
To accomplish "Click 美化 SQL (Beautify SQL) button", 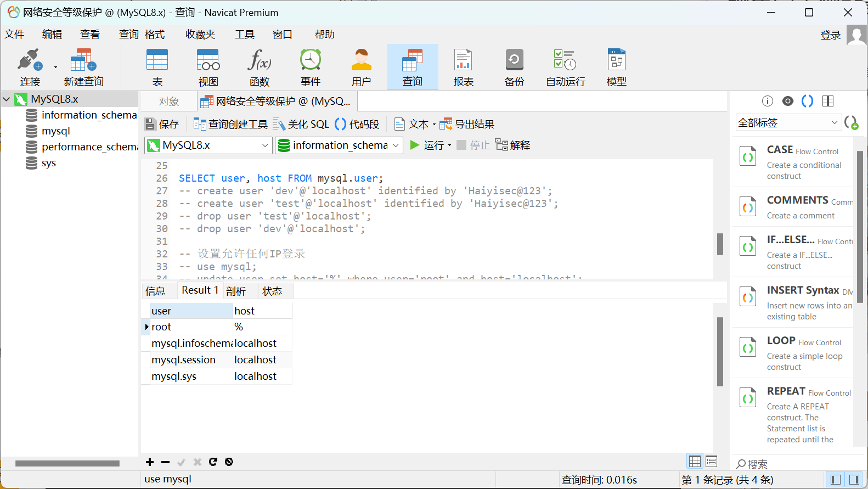I will pyautogui.click(x=301, y=125).
